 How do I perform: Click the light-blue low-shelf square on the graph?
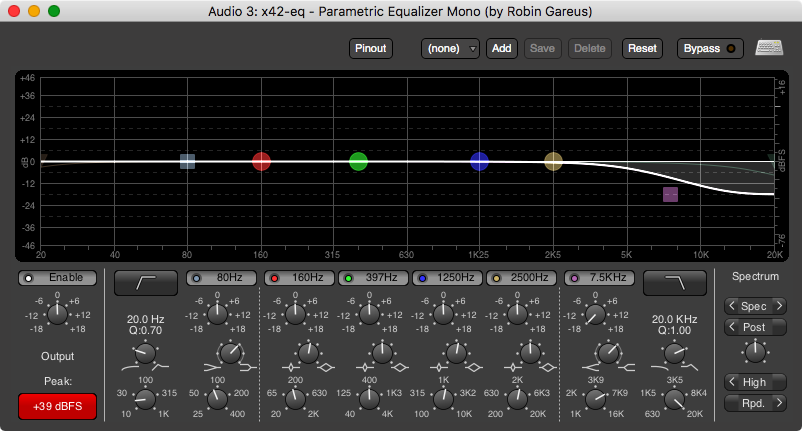(187, 161)
